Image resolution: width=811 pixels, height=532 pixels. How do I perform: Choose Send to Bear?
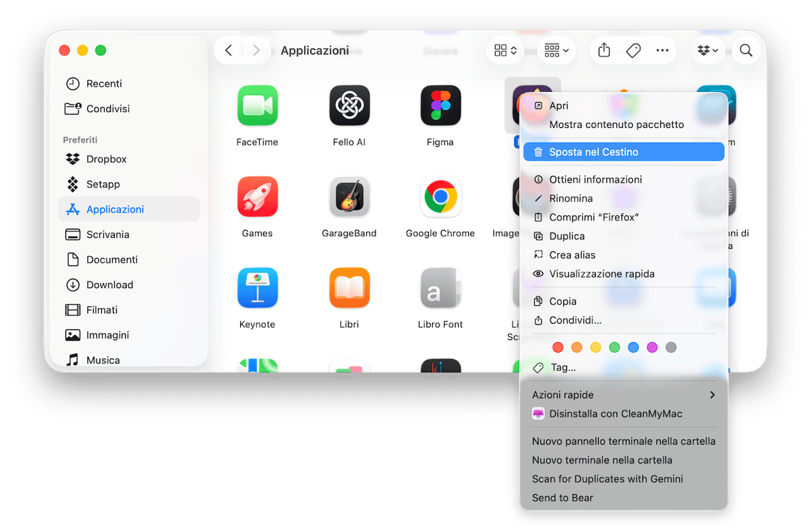[624, 498]
